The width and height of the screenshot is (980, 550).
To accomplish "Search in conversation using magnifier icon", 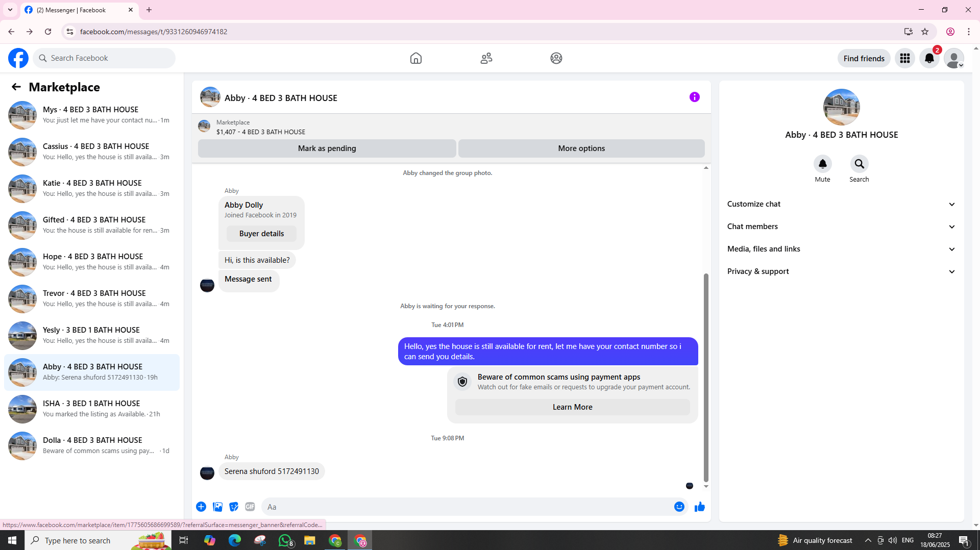I will coord(860,164).
